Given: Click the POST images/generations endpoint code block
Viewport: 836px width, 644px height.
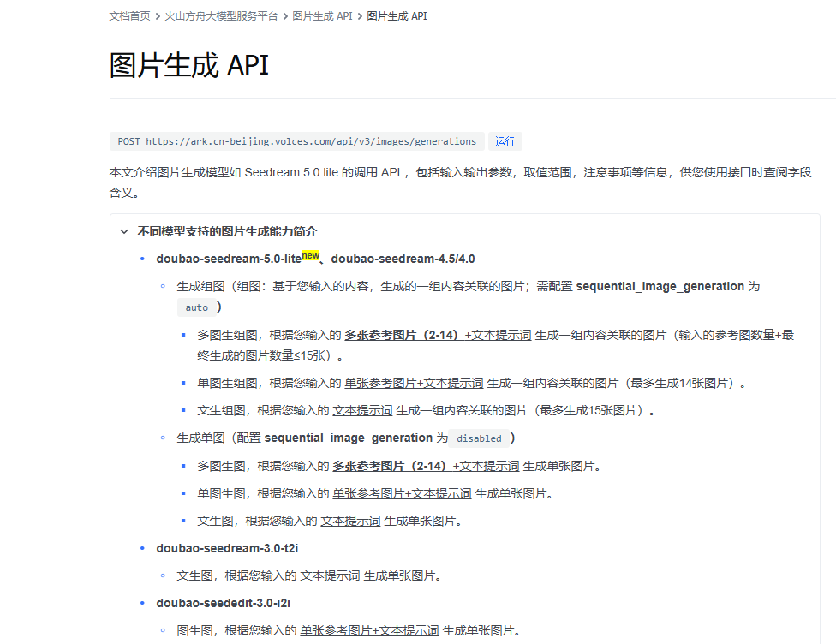Looking at the screenshot, I should tap(297, 141).
